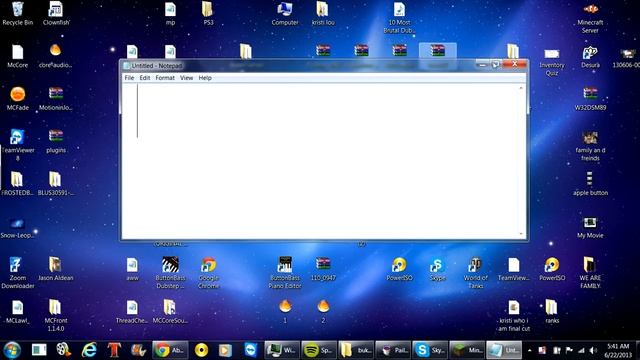Screen dimensions: 640x360
Task: Show hidden system tray icons
Action: click(529, 350)
